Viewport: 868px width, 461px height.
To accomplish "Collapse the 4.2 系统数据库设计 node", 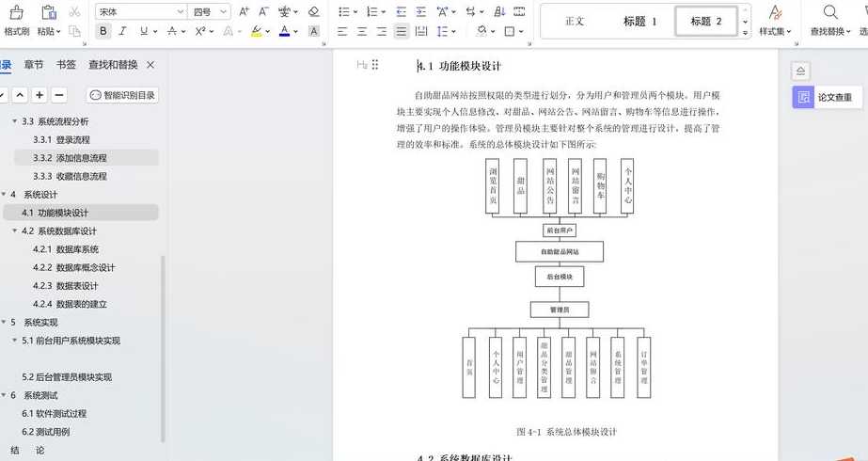I will click(x=14, y=231).
